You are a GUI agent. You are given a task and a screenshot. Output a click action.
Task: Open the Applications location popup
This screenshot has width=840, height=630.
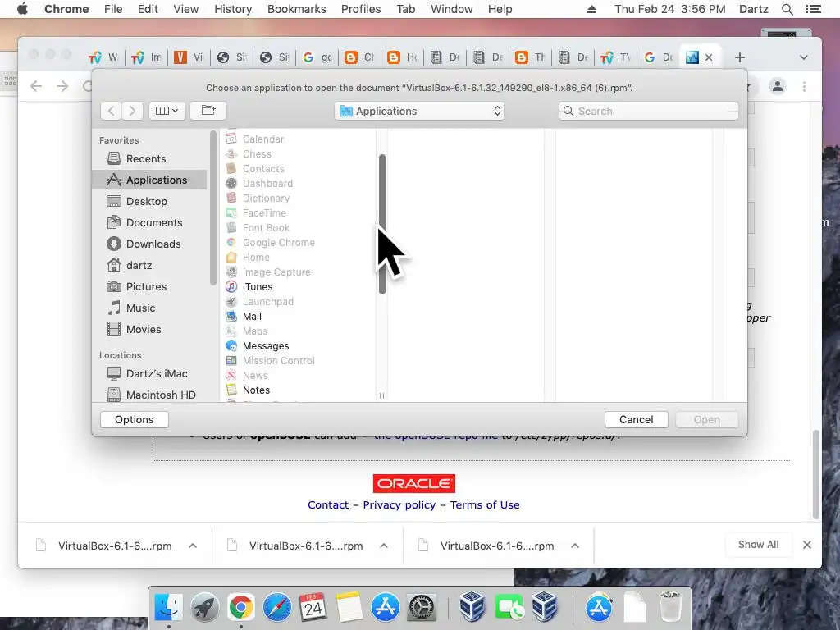(419, 111)
